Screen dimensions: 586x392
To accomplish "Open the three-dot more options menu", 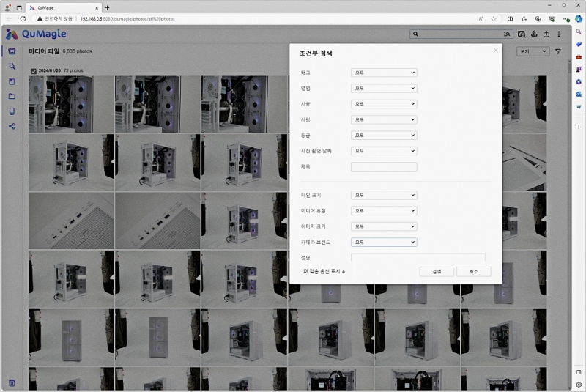I will [x=559, y=34].
